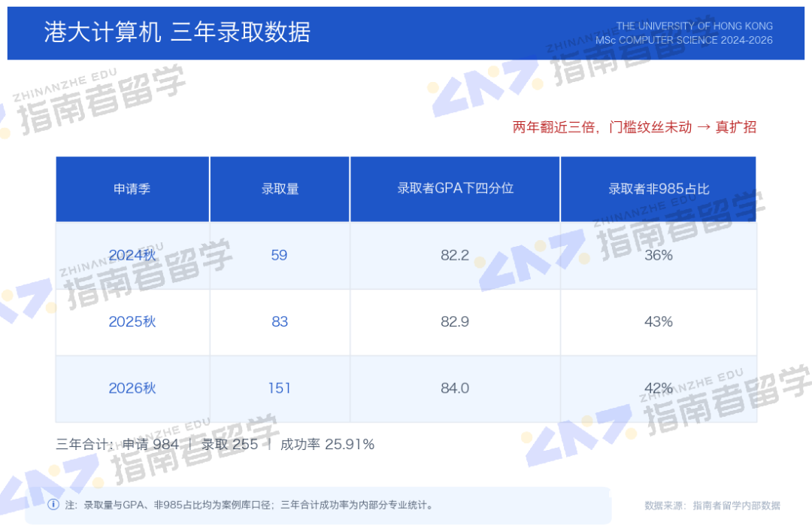Click the GPA value 82.2
Image resolution: width=812 pixels, height=532 pixels.
(455, 255)
